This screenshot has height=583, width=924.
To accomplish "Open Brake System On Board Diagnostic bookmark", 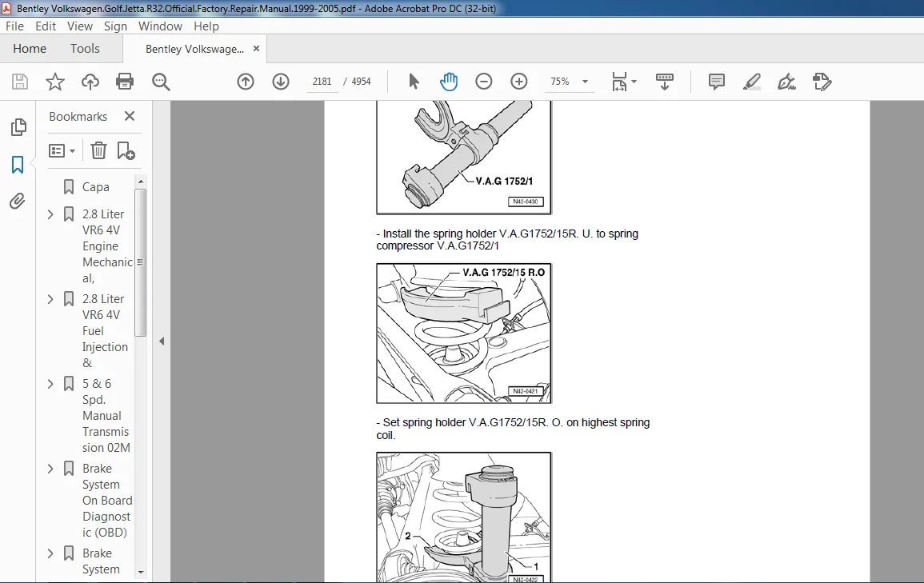I will [x=107, y=501].
